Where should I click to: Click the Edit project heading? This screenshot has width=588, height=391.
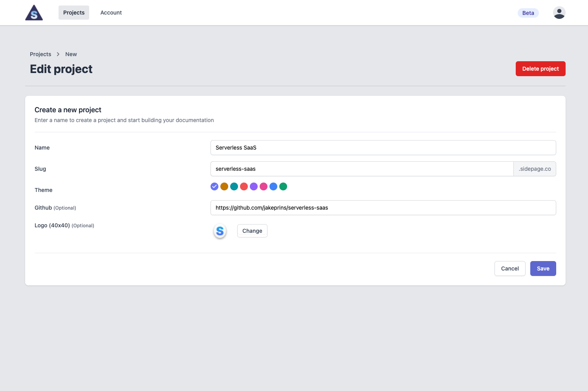[x=61, y=69]
